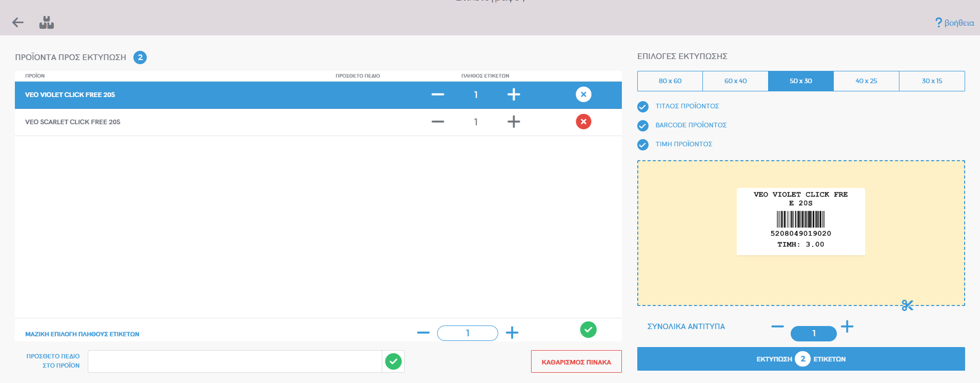Confirm the extra product field with green check
The height and width of the screenshot is (383, 980).
pyautogui.click(x=394, y=361)
